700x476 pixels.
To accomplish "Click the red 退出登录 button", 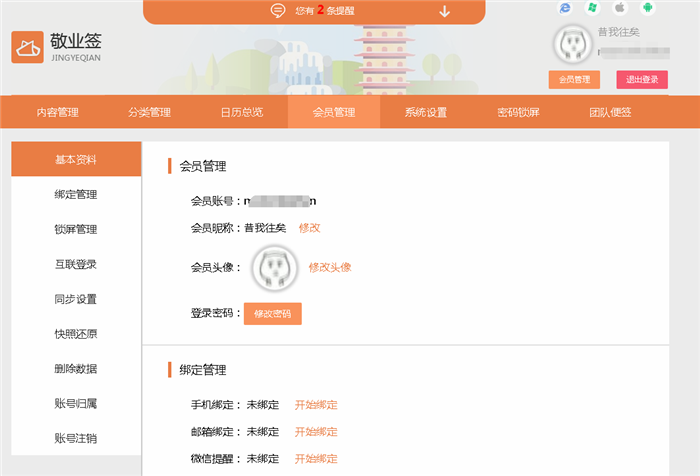I will [642, 79].
